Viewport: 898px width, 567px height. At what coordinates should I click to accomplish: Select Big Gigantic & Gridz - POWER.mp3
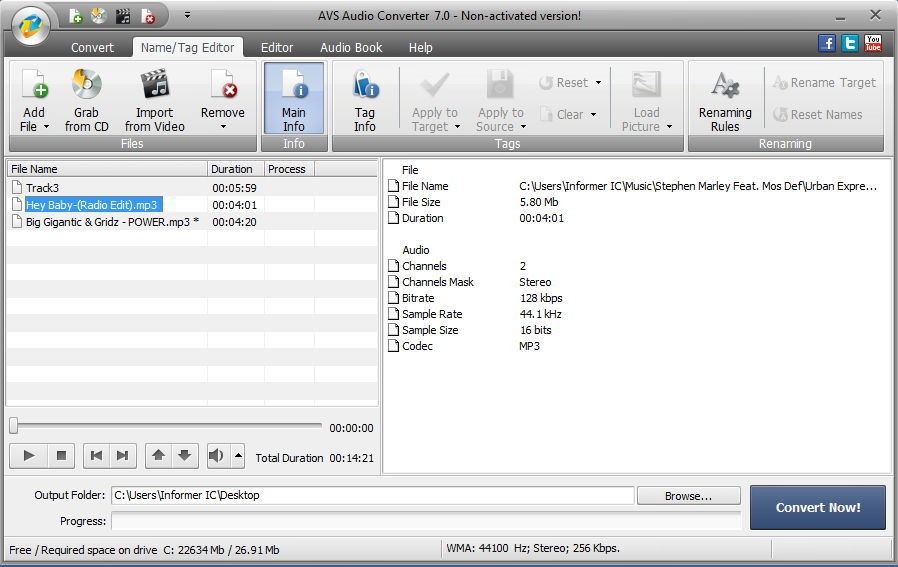point(112,222)
